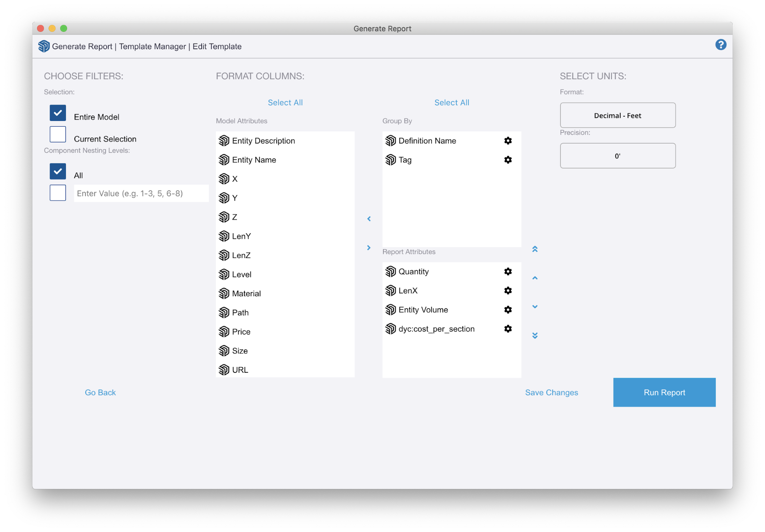Click the Definition Name SketchUp icon
Viewport: 765px width, 532px height.
pos(390,140)
